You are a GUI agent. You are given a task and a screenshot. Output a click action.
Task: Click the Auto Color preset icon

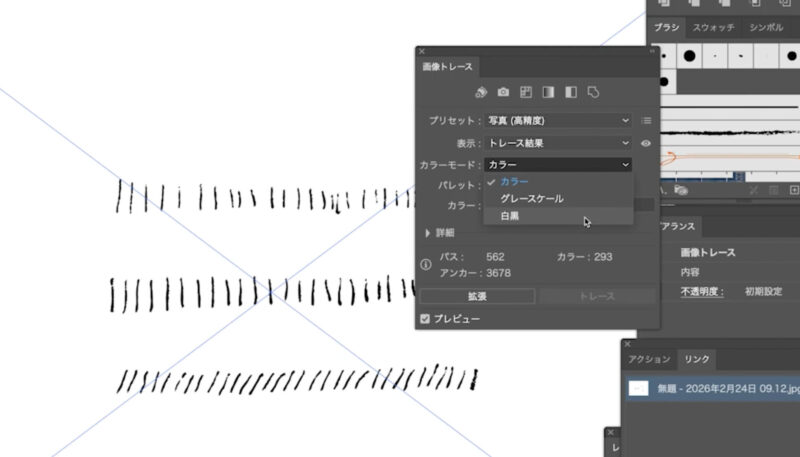481,93
